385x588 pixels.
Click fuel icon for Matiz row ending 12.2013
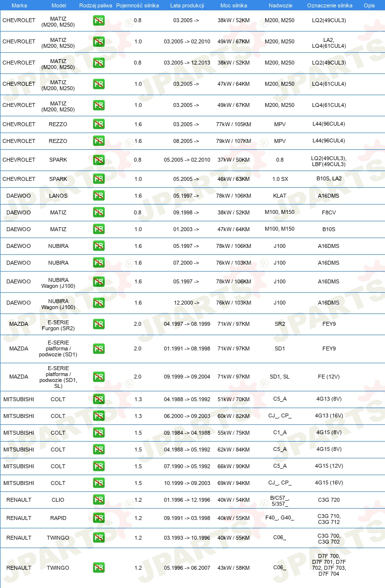[99, 63]
